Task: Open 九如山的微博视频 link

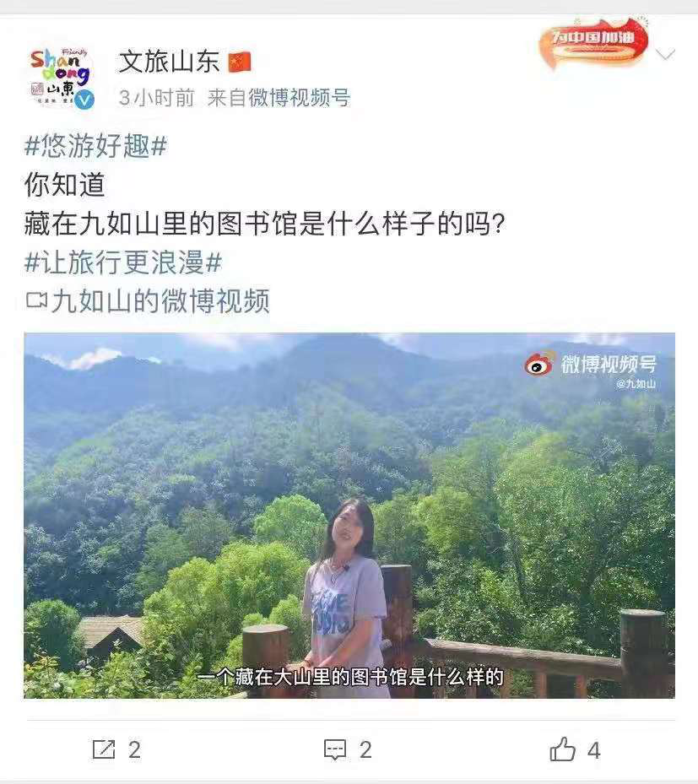Action: coord(160,301)
